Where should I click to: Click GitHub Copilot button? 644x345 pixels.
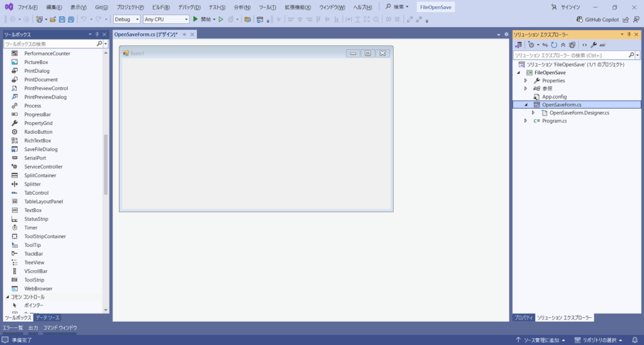(x=606, y=19)
